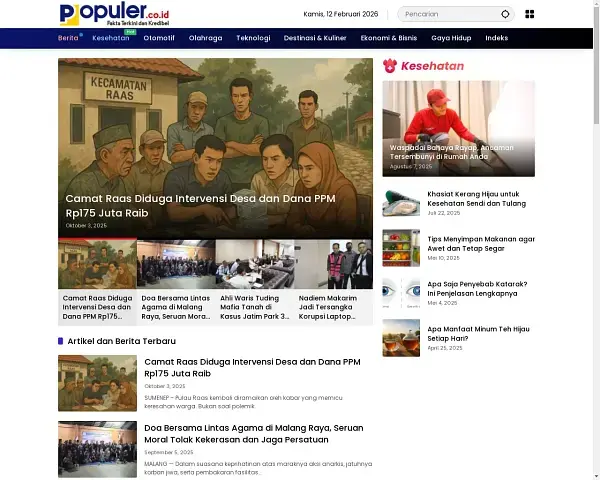Go to the Kesehatan menu item

coord(110,38)
